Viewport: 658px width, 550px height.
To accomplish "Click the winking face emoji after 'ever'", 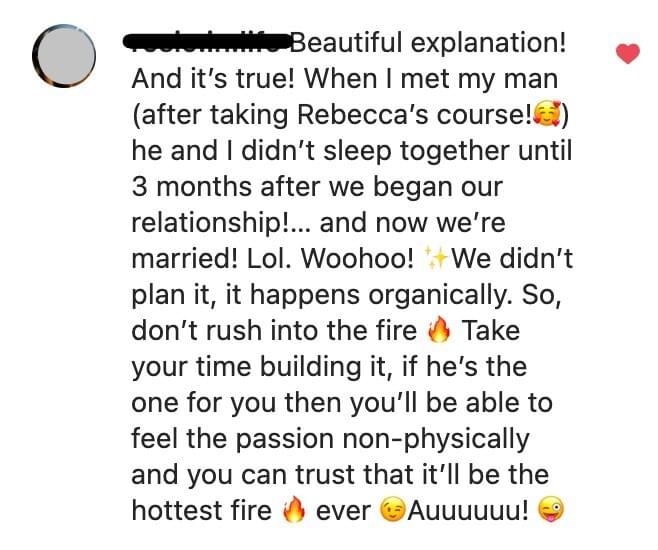I will pyautogui.click(x=392, y=510).
